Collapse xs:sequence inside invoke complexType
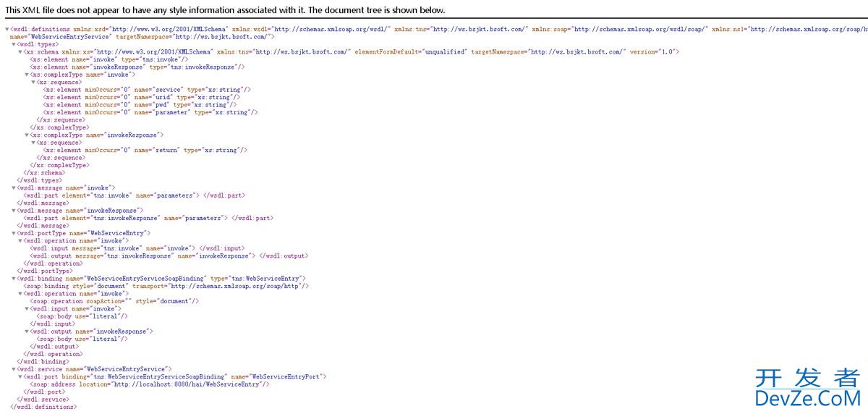 point(33,83)
